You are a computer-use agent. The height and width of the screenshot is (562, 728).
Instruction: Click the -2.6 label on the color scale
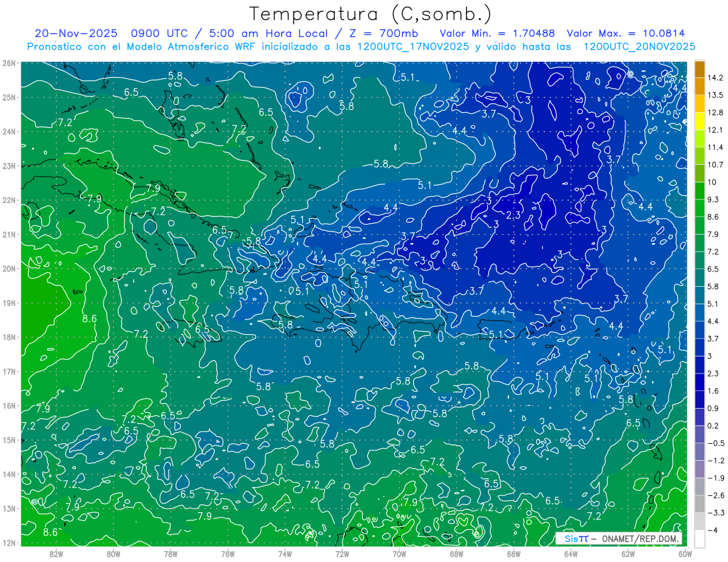(715, 495)
